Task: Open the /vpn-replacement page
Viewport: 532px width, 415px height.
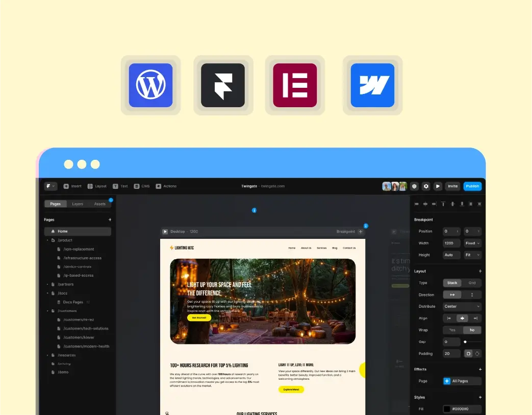Action: tap(76, 249)
